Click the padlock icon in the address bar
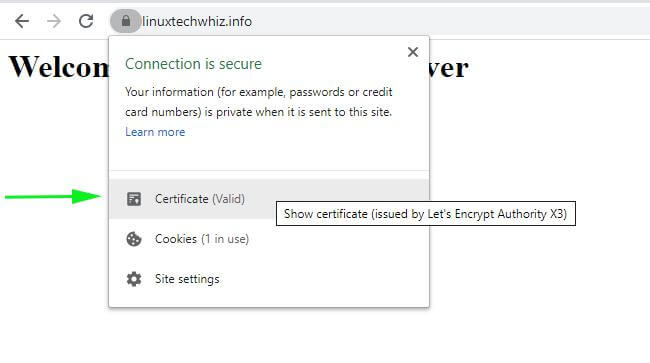The image size is (650, 363). pyautogui.click(x=126, y=21)
